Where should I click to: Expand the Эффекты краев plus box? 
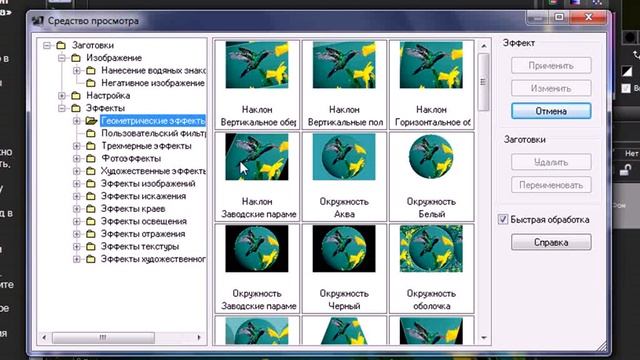pyautogui.click(x=77, y=209)
